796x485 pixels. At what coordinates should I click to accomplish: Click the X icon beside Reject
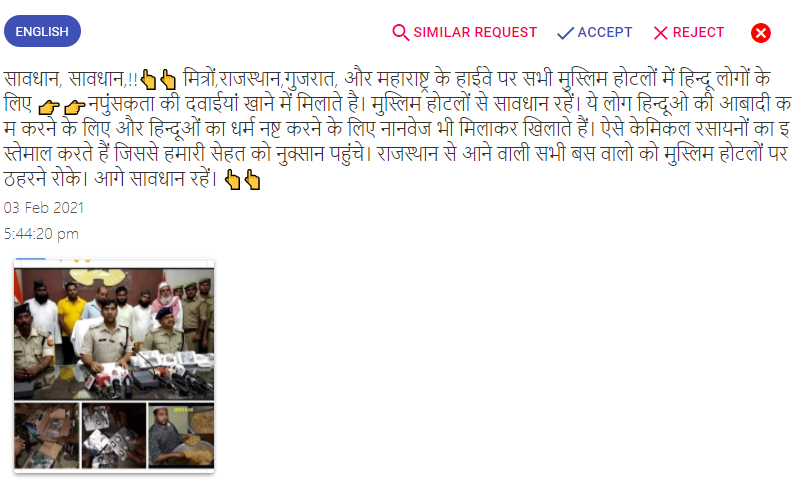point(660,33)
